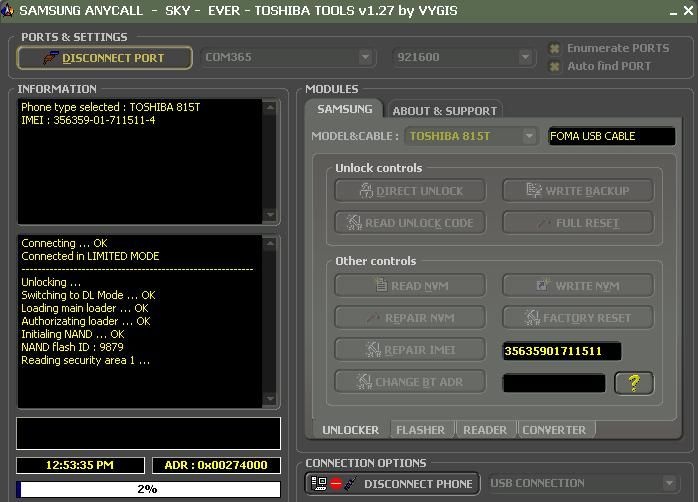Click the yellow question mark help icon

click(634, 382)
